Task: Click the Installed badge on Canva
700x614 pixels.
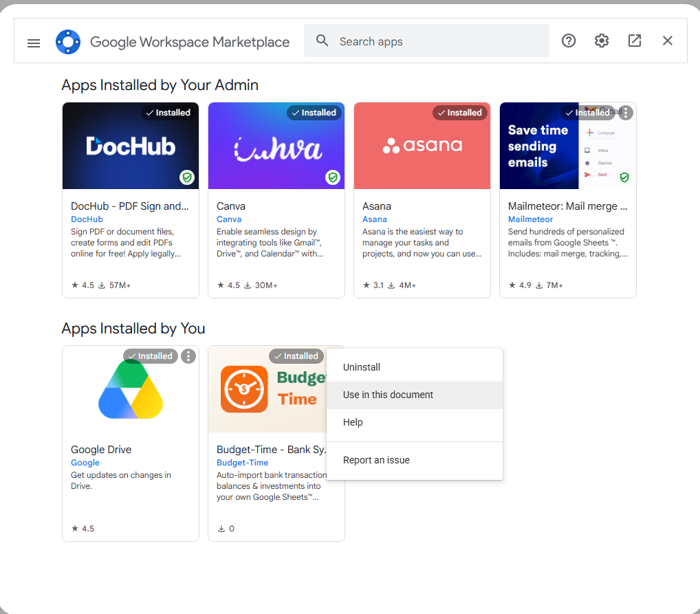Action: click(314, 113)
